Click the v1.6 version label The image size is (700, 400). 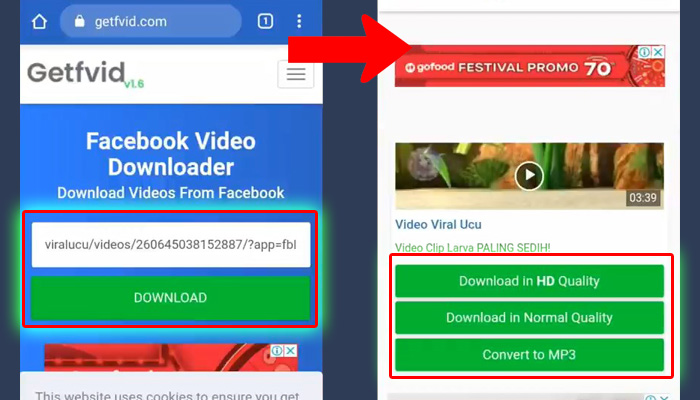[x=134, y=83]
